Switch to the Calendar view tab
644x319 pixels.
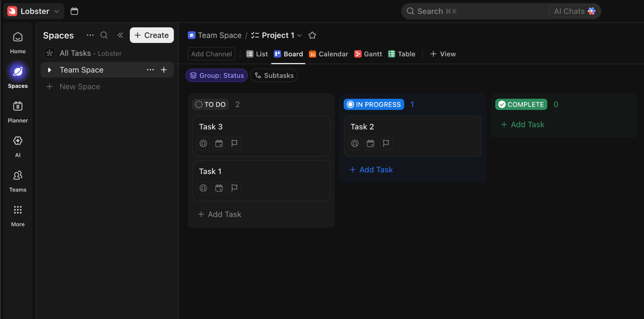click(x=328, y=54)
